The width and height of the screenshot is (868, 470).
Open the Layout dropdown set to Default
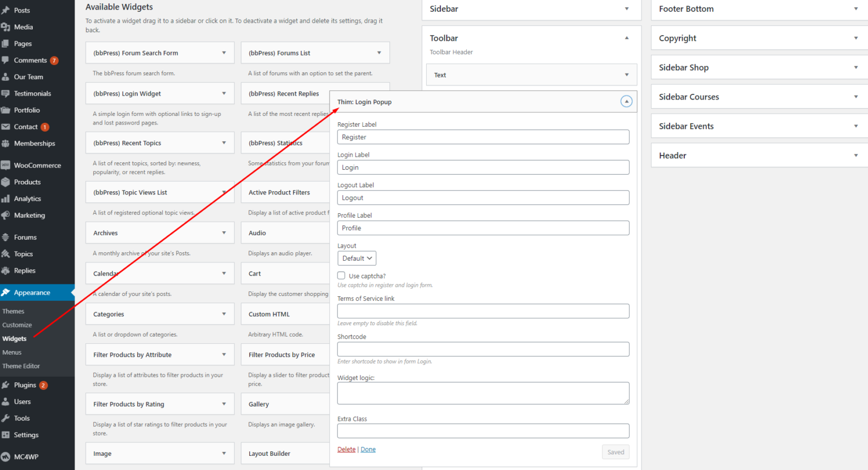pos(357,258)
